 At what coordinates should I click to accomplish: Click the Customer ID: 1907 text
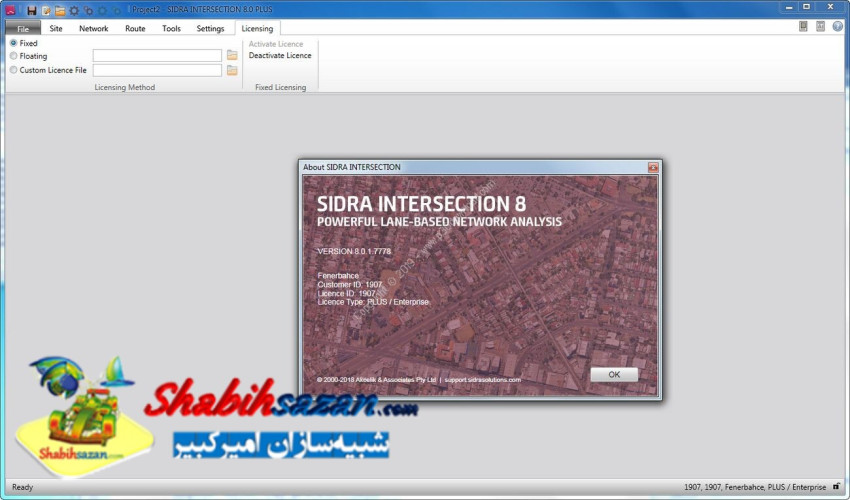[x=350, y=284]
